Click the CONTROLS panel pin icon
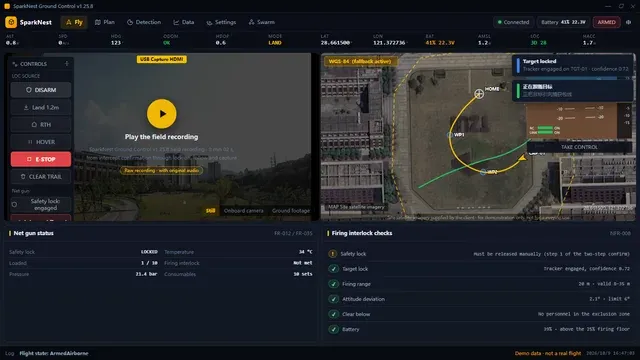The image size is (640, 360). point(67,64)
